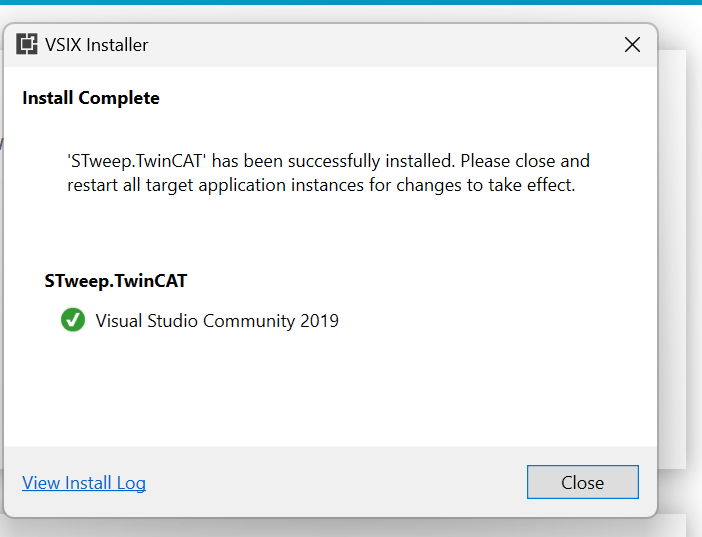Viewport: 702px width, 537px height.
Task: Click the Close button
Action: tap(582, 482)
